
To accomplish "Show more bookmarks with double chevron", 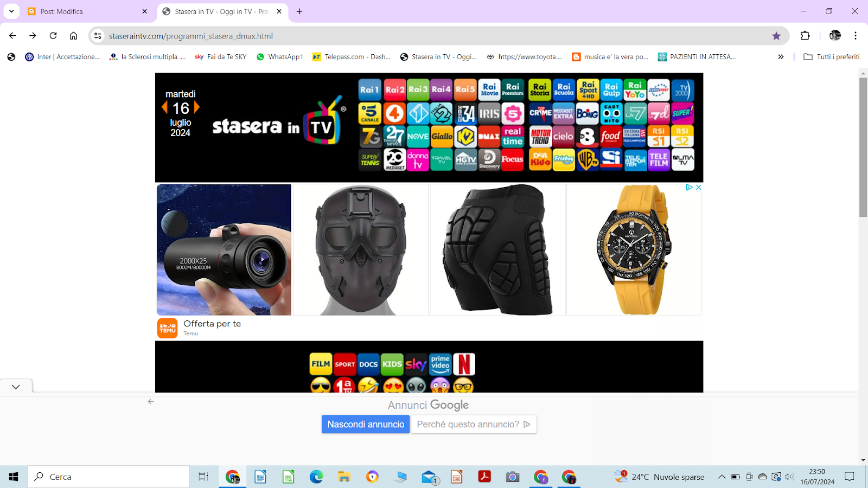I will pos(781,56).
